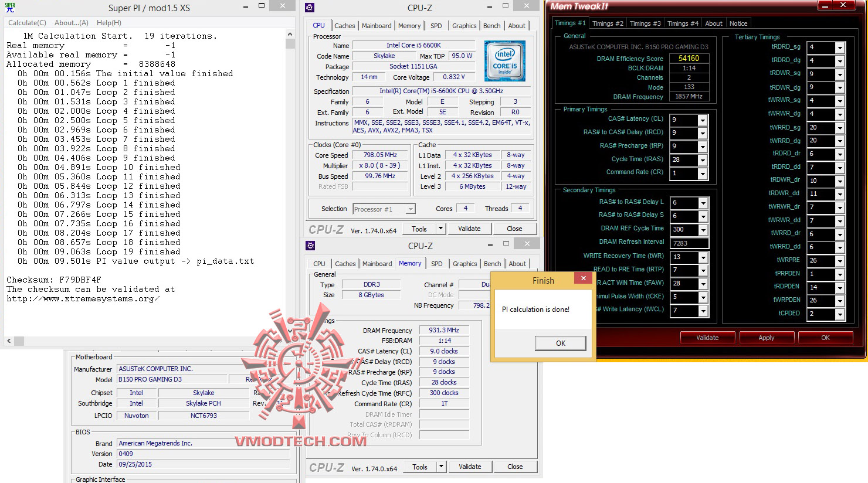
Task: Open the RAS# to CAS# Delay (tRCD) dropdown
Action: 703,134
